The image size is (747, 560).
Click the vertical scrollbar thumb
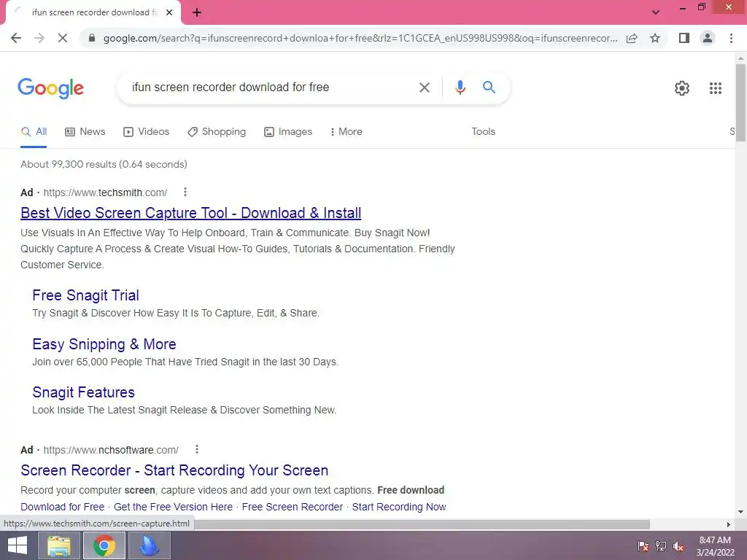point(740,102)
